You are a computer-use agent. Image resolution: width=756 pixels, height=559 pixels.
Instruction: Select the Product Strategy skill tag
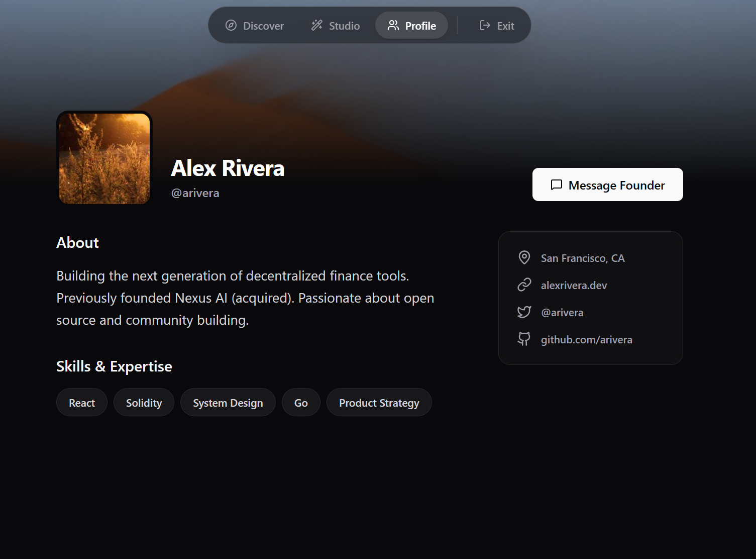(x=379, y=403)
